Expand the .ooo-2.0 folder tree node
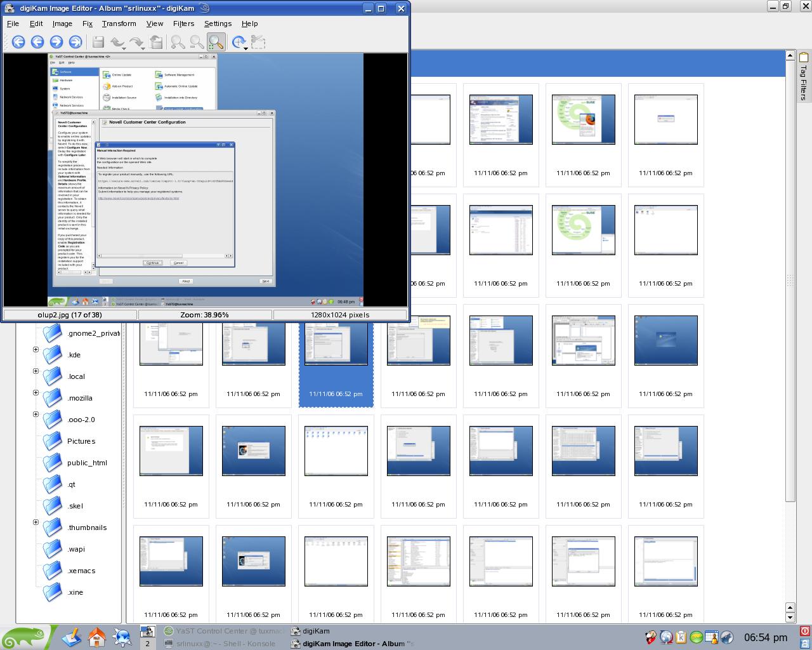Screen dimensions: 812x650 point(36,415)
